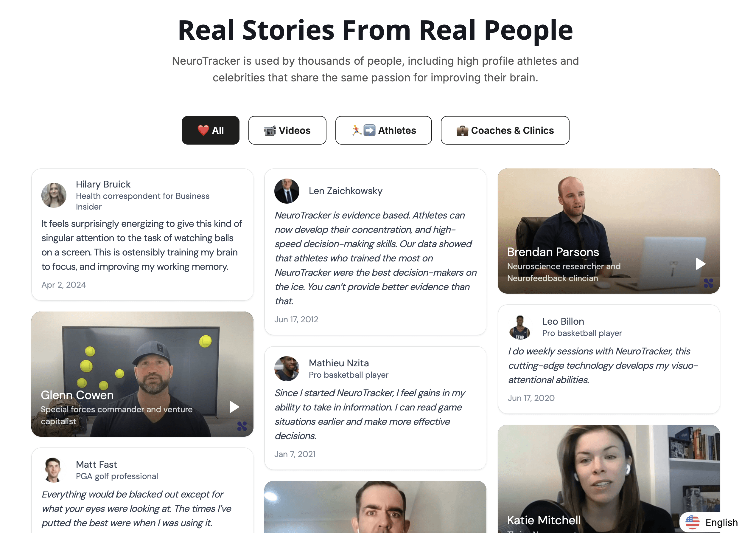Click Hilary Bruick's profile photo
This screenshot has height=533, width=756.
tap(54, 195)
